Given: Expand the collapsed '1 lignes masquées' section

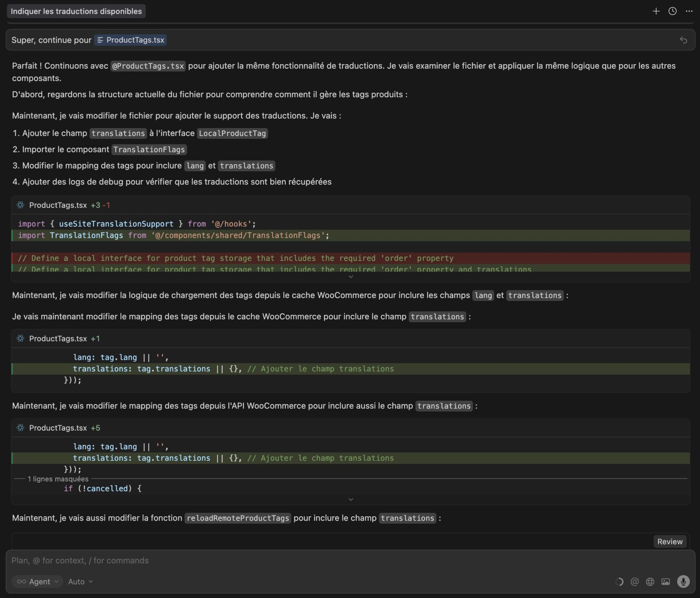Looking at the screenshot, I should [57, 479].
